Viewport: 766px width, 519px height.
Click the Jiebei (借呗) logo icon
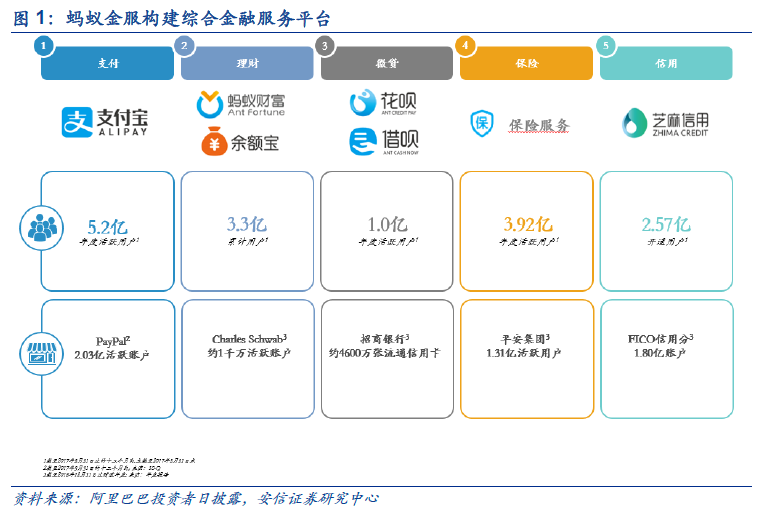coord(362,142)
